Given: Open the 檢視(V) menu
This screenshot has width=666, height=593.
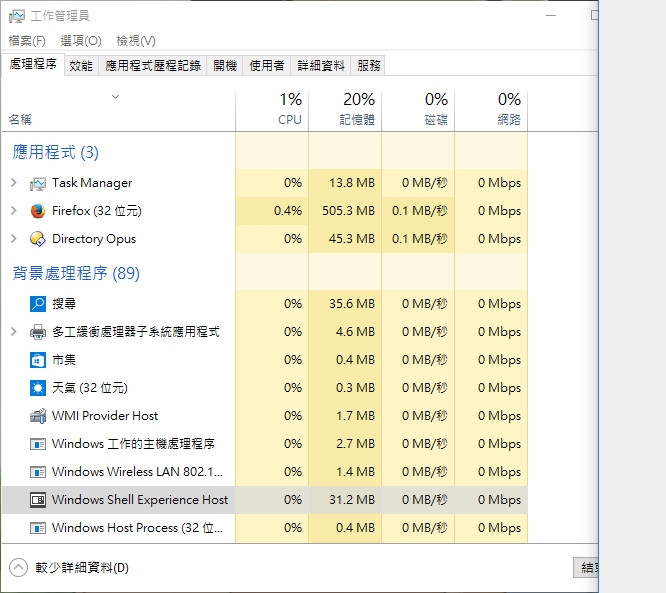Looking at the screenshot, I should click(136, 41).
